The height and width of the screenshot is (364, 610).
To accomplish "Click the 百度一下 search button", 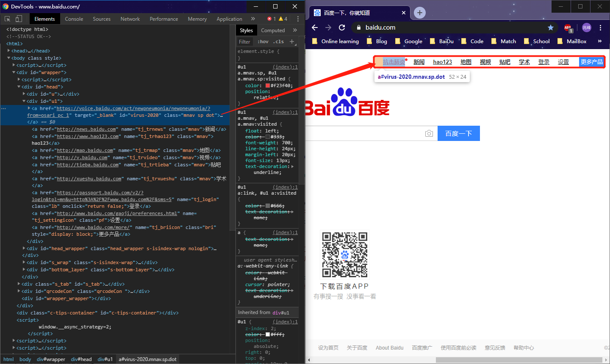I will tap(459, 133).
